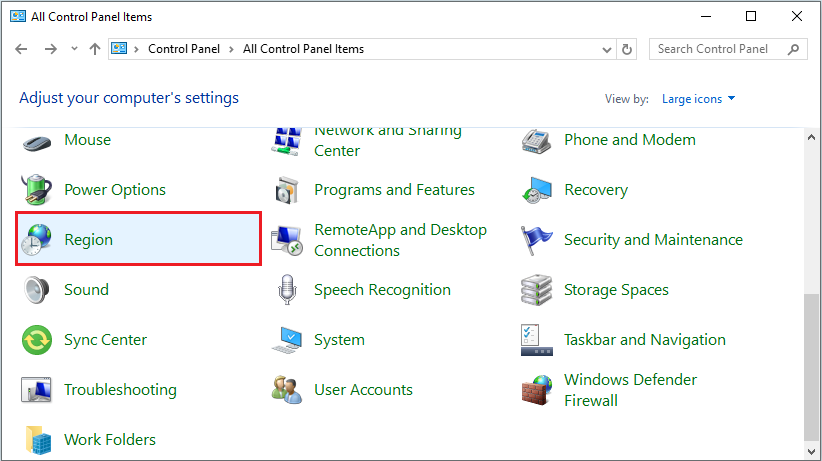Open the Region globe icon

(x=38, y=240)
